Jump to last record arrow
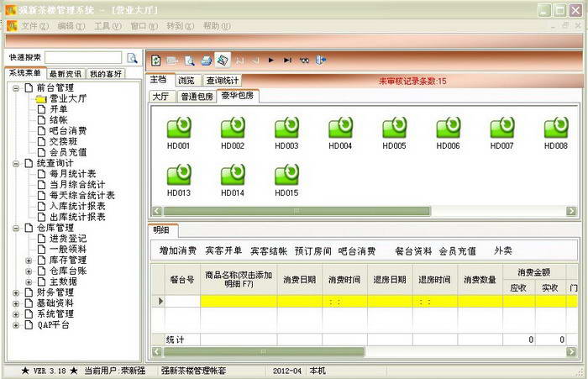588x379 pixels. point(287,60)
